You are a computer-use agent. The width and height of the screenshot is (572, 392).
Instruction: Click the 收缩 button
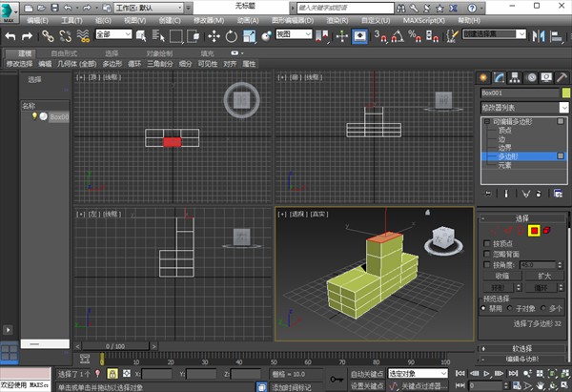(501, 275)
